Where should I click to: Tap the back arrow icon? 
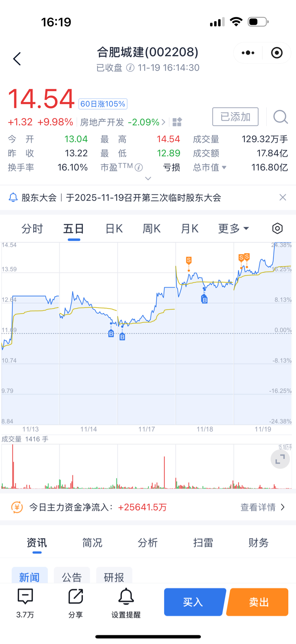(x=17, y=59)
